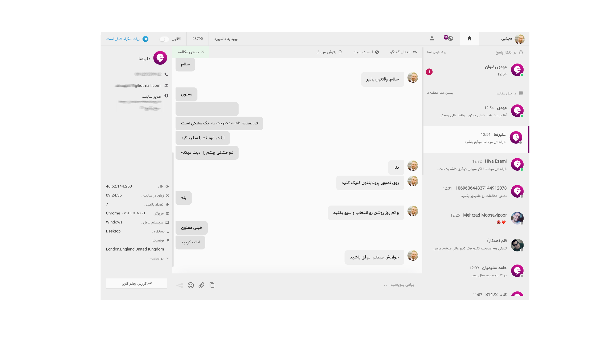
Task: Click لیست سیاه blacklist button
Action: tap(366, 52)
